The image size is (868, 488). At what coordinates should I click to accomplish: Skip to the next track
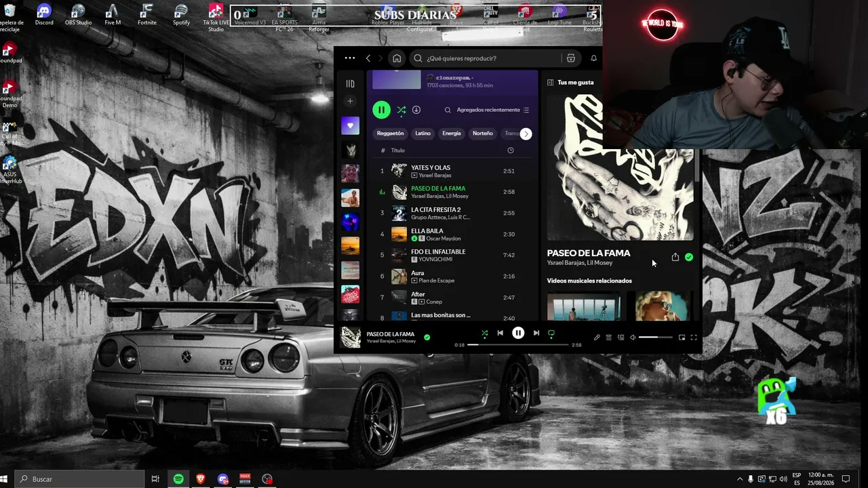tap(536, 333)
